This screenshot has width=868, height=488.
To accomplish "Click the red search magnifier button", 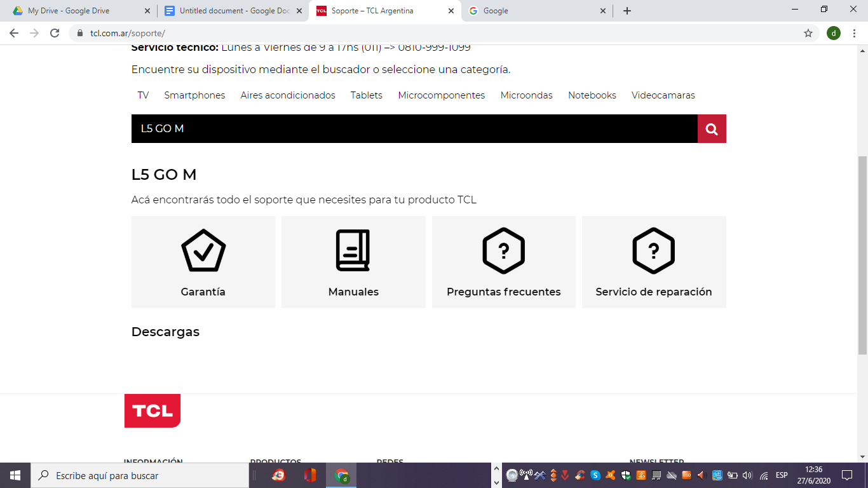I will point(712,129).
